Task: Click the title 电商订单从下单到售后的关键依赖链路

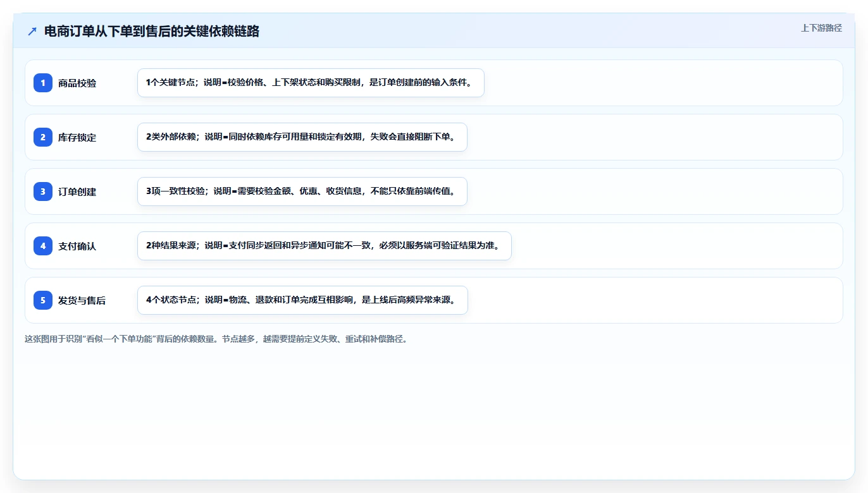Action: (x=152, y=31)
